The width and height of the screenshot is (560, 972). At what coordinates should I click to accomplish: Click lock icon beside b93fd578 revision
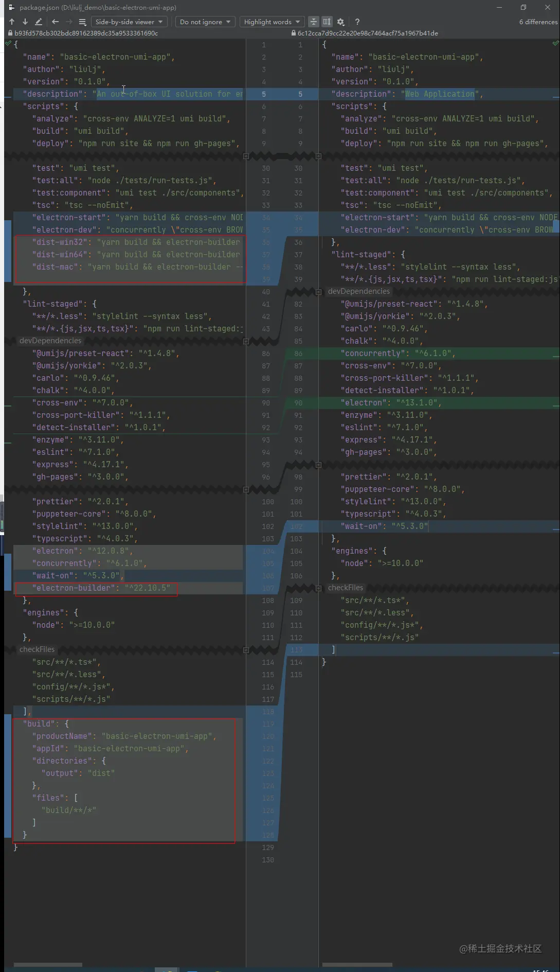tap(10, 33)
